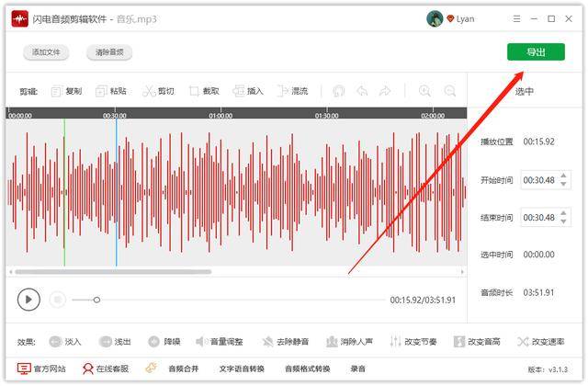Click the Lyan username
Viewport: 588px width, 386px height.
[x=466, y=19]
